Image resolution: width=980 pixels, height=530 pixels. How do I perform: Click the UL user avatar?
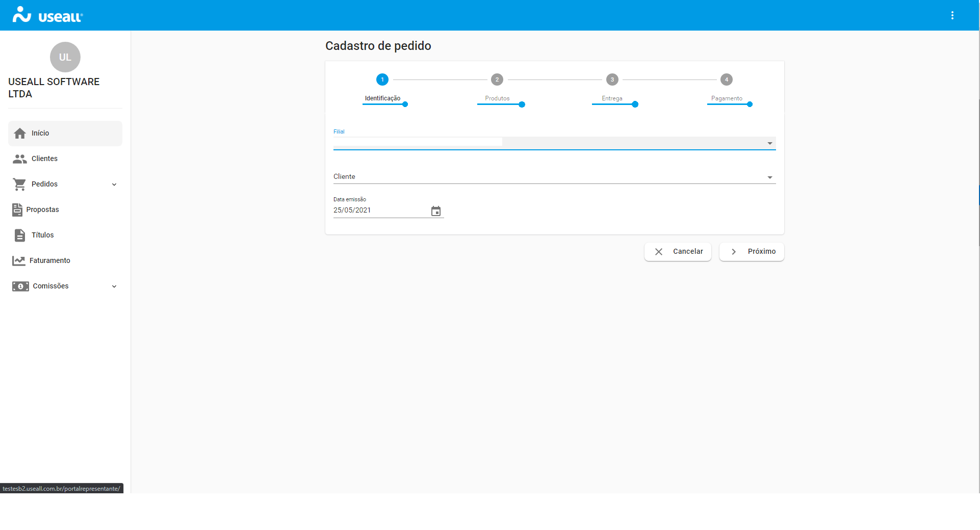(x=65, y=57)
